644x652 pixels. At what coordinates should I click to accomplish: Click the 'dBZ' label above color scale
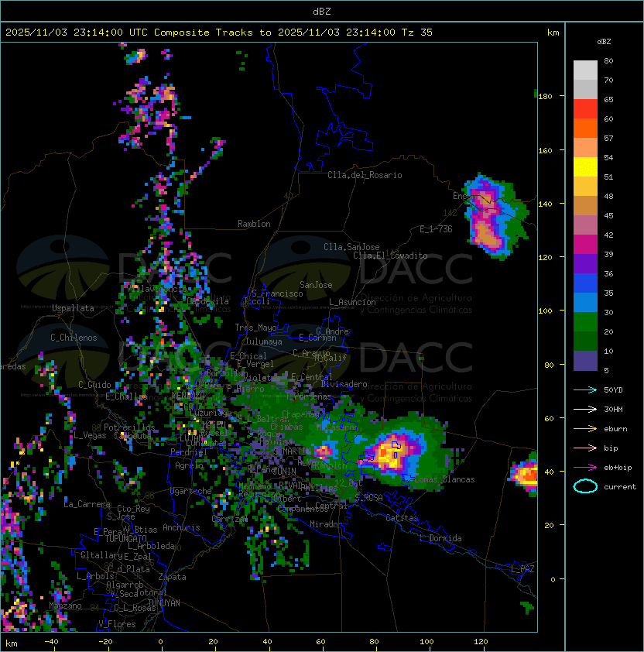tap(604, 42)
